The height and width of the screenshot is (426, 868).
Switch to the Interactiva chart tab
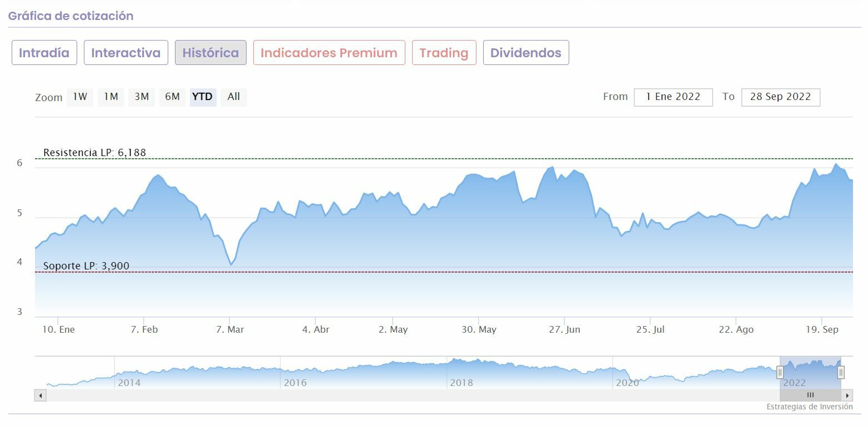click(126, 53)
